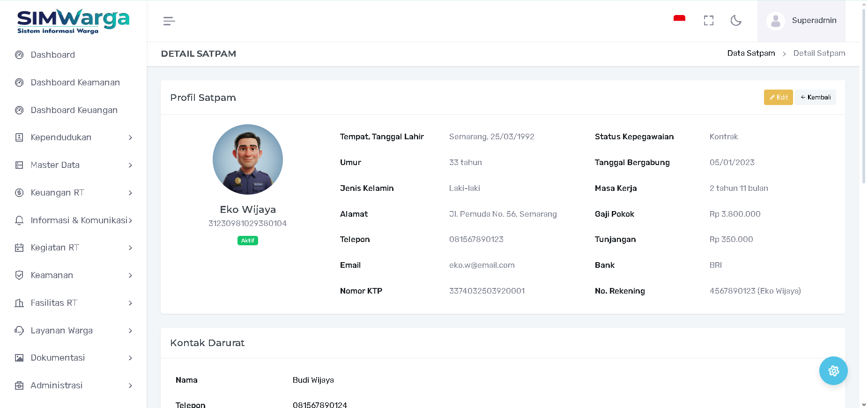
Task: Click the Dashboard Keamanan gauge icon
Action: (x=19, y=83)
